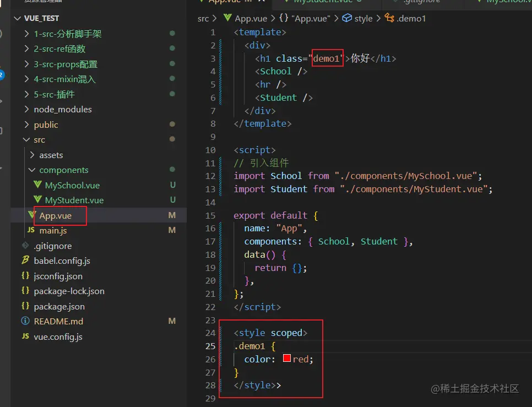Expand the 5-src-插件 folder
This screenshot has height=407, width=532.
pyautogui.click(x=55, y=94)
